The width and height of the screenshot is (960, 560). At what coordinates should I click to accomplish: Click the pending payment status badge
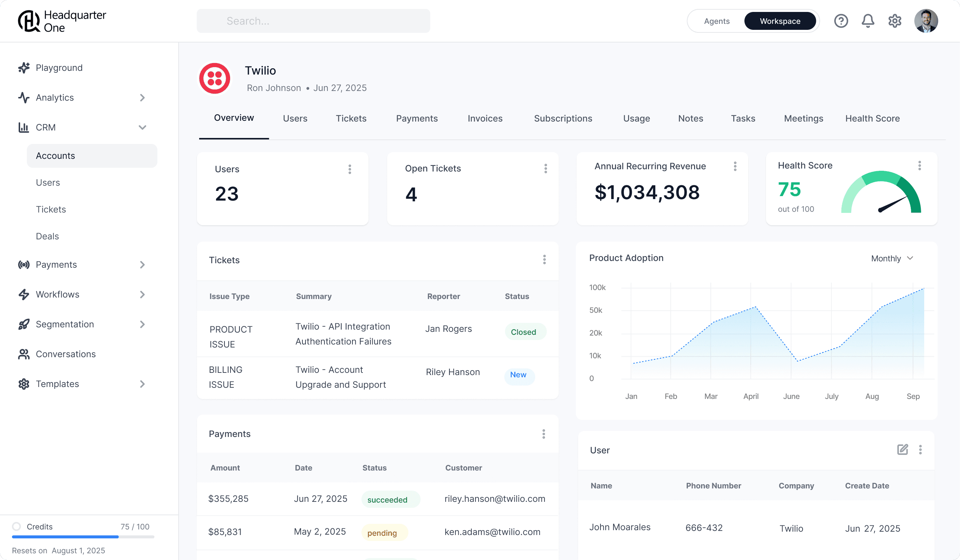coord(385,532)
